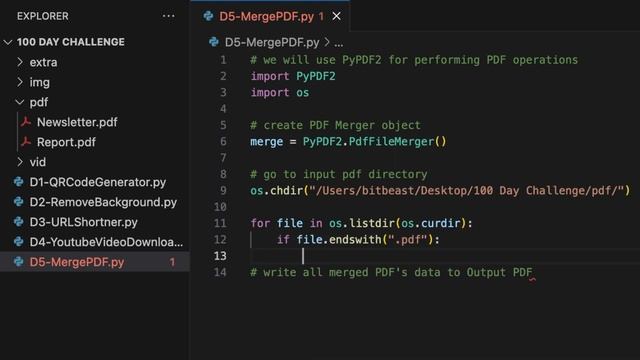Screen dimensions: 640x360
Task: Click Python icon beside D1-QRCodeGenerator.py
Action: point(19,182)
